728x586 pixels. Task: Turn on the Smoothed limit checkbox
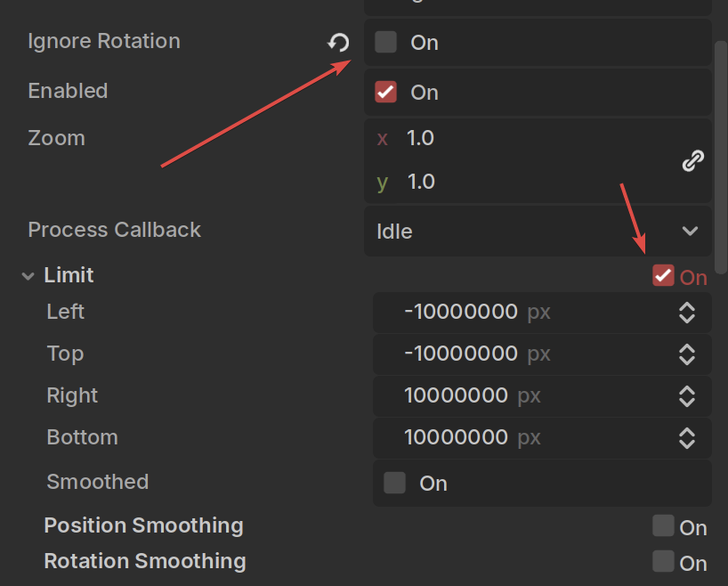click(394, 483)
